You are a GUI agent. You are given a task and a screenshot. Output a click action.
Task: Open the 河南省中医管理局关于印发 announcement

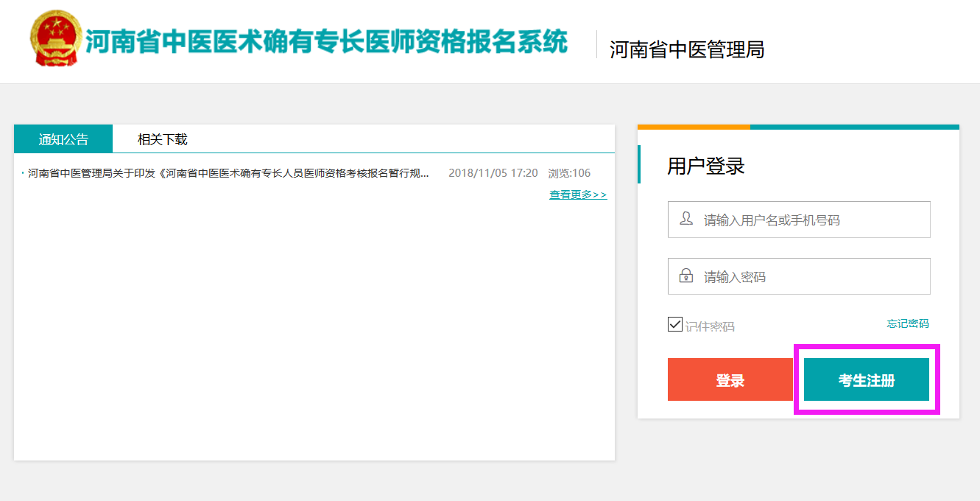coord(228,173)
